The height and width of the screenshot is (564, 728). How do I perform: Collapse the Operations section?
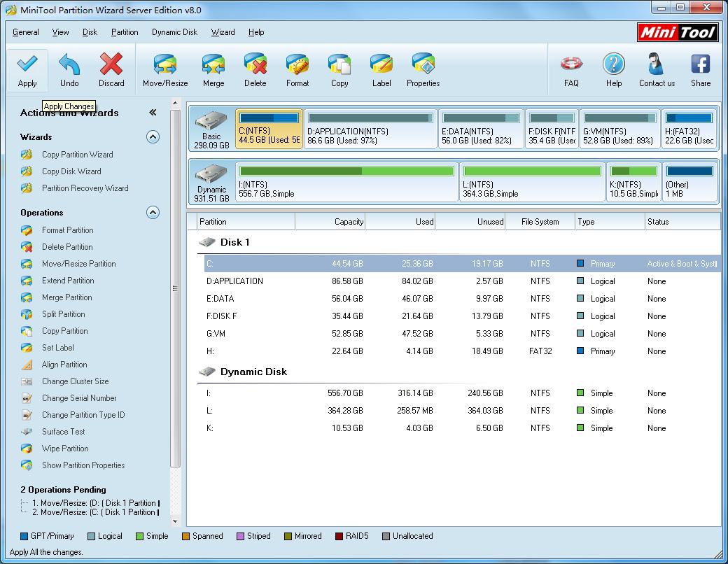tap(153, 213)
